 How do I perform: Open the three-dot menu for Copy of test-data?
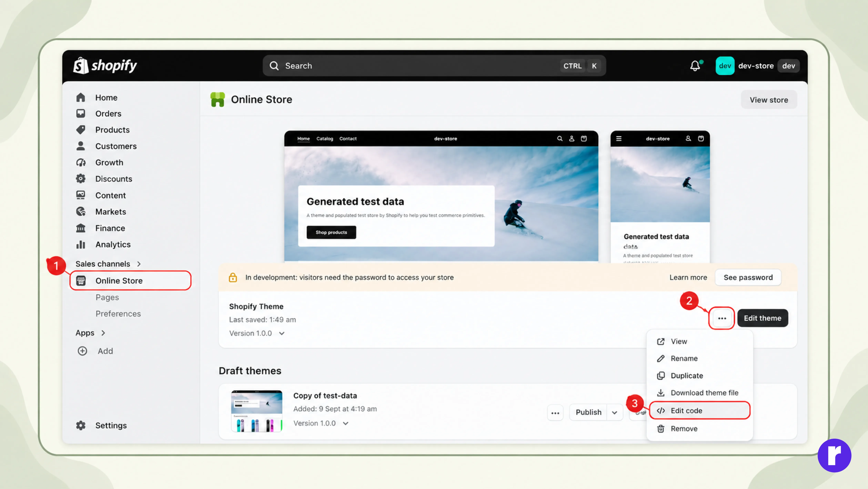555,412
